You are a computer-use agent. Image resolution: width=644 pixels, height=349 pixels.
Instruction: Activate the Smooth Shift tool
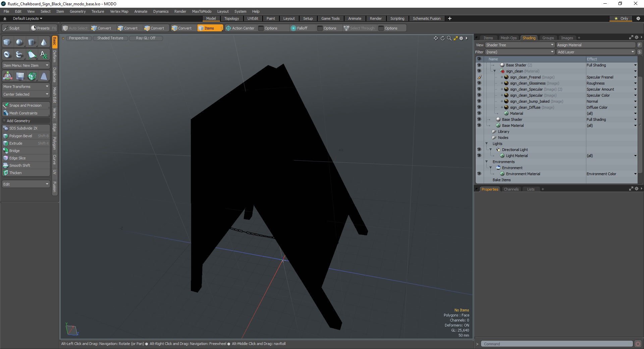tap(26, 165)
